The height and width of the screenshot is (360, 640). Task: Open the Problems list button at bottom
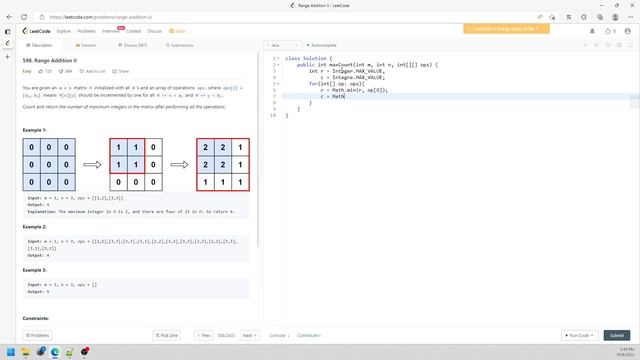coord(37,336)
